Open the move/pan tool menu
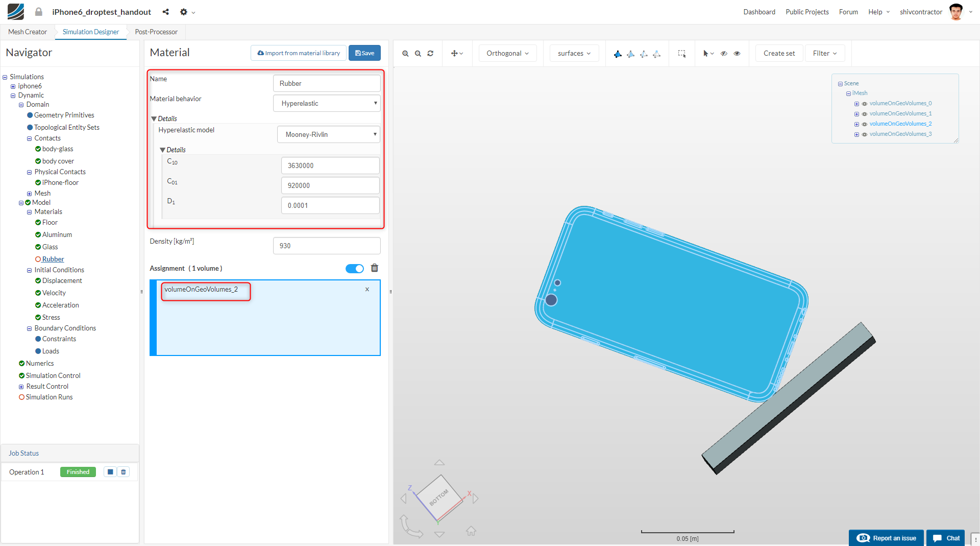The height and width of the screenshot is (546, 980). pyautogui.click(x=457, y=54)
